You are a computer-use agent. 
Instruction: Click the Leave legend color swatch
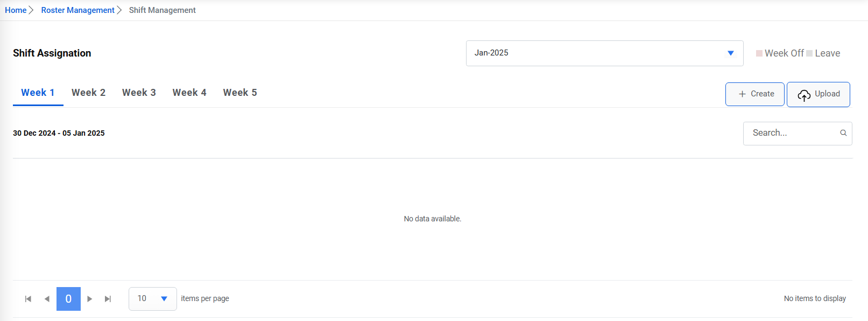pos(809,53)
